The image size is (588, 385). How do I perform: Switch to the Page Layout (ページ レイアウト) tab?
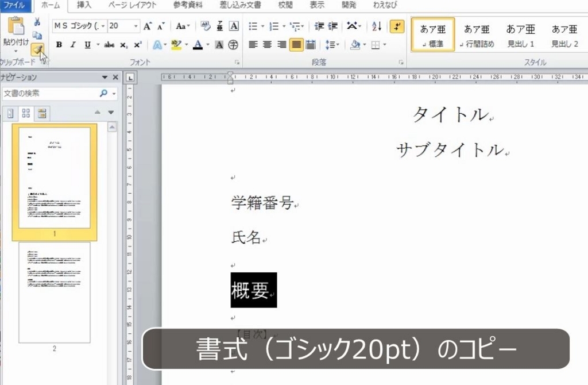(132, 5)
